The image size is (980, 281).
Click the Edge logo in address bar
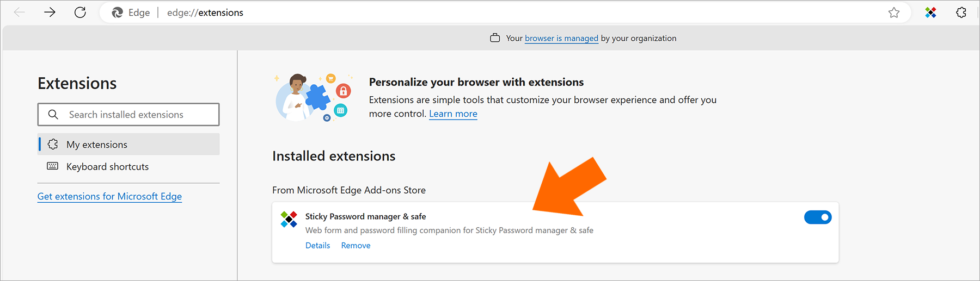(117, 13)
